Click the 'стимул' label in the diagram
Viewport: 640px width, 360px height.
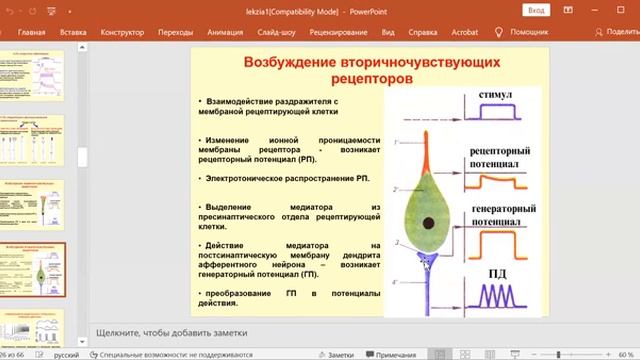point(495,95)
